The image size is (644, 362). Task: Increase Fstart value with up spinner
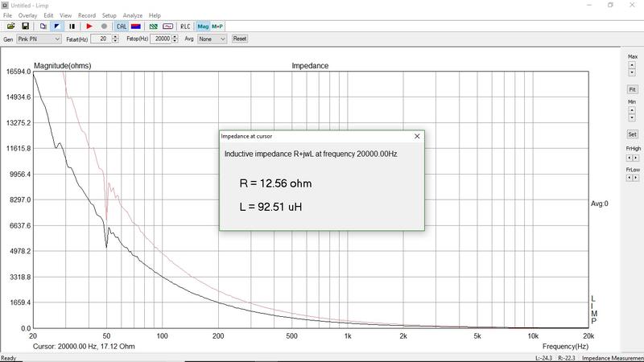point(113,36)
